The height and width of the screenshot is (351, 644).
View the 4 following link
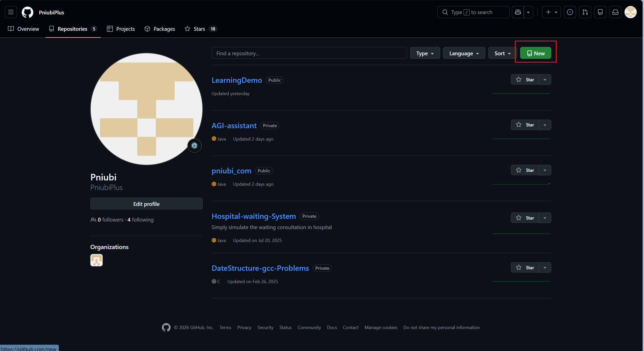(140, 220)
